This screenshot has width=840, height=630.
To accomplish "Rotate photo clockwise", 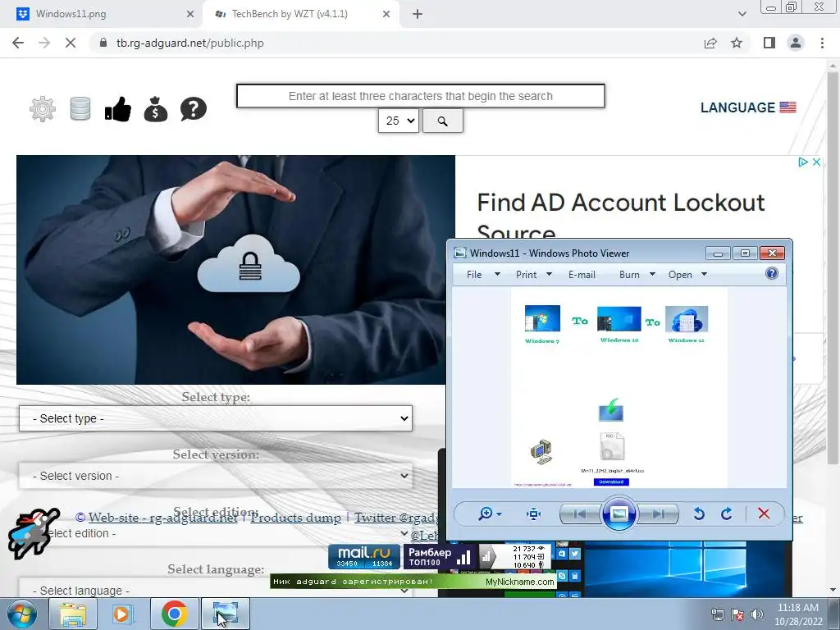I will pyautogui.click(x=727, y=514).
